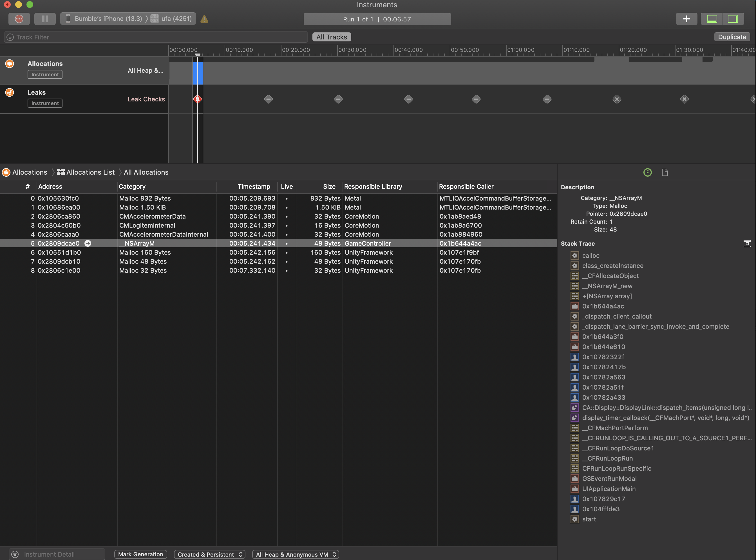Click the Leaks instrument icon
756x560 pixels.
point(10,92)
